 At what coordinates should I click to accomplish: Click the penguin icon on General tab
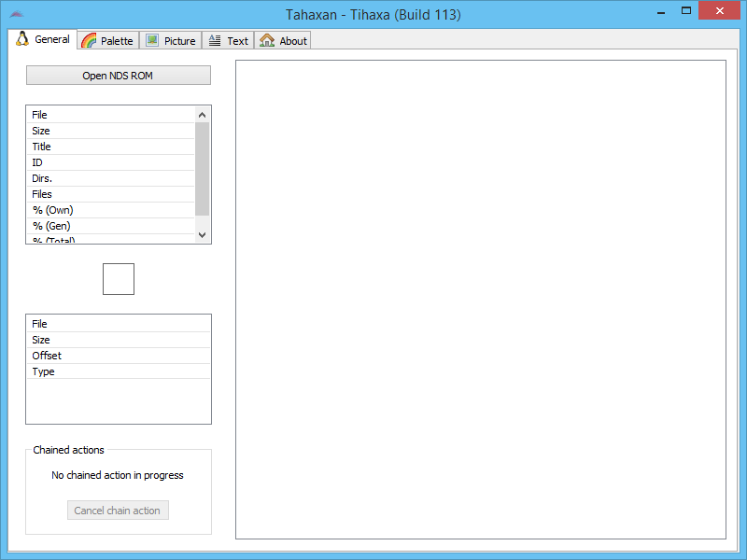(x=22, y=39)
